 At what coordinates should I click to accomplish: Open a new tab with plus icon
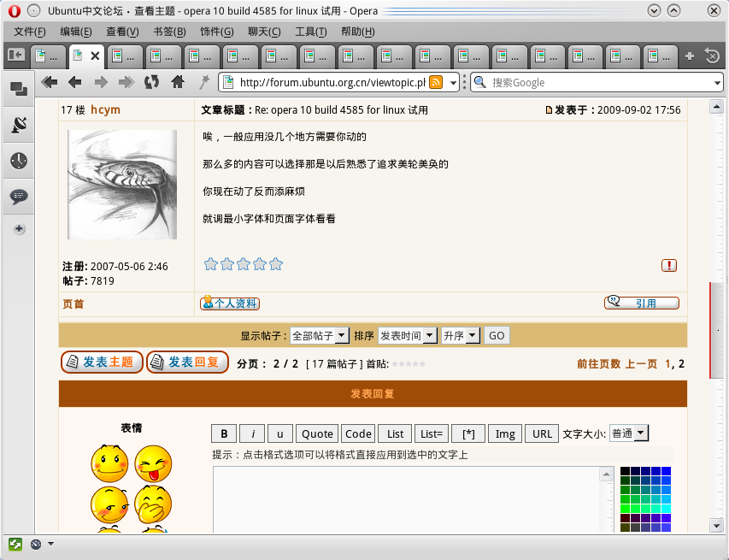pos(690,56)
